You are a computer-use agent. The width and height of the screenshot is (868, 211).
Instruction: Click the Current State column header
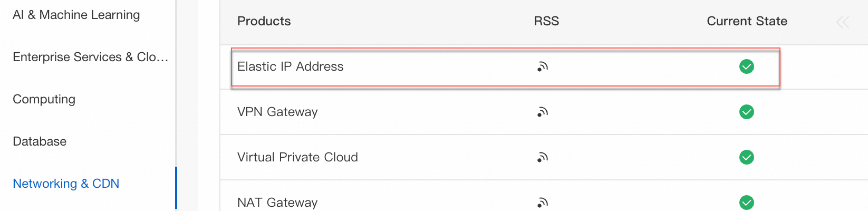[747, 21]
